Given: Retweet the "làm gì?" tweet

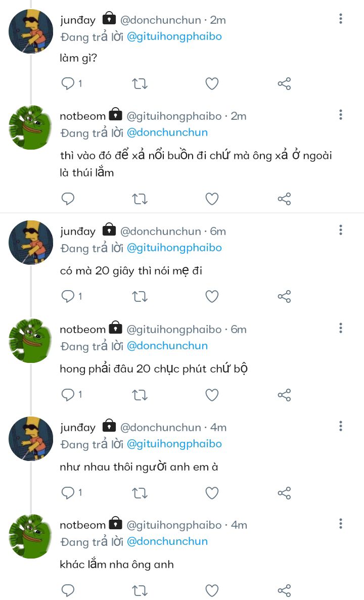Looking at the screenshot, I should click(x=140, y=83).
